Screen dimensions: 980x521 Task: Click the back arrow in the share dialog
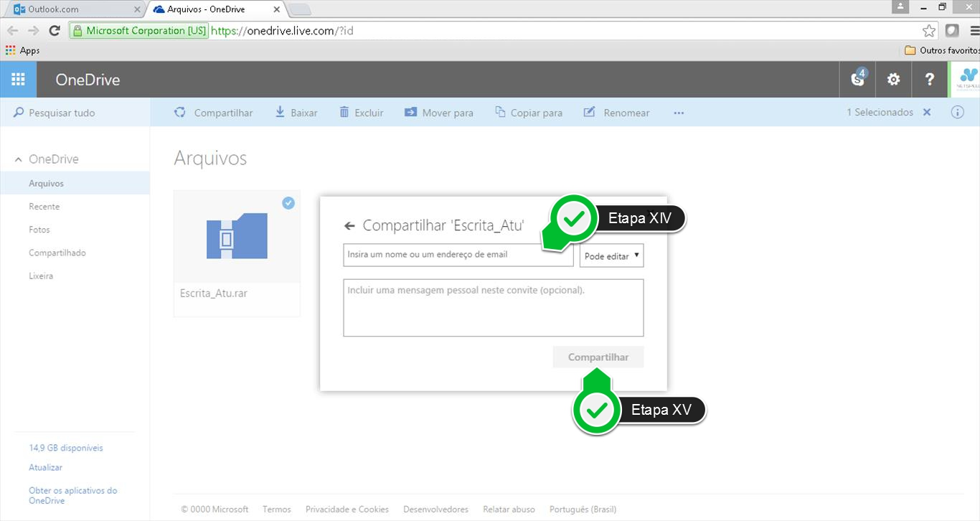[x=349, y=226]
